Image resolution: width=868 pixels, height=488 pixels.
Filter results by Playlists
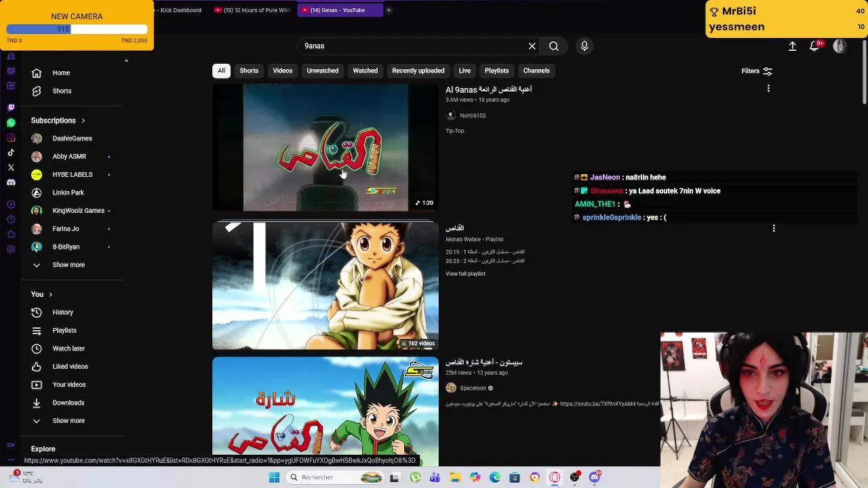[496, 70]
